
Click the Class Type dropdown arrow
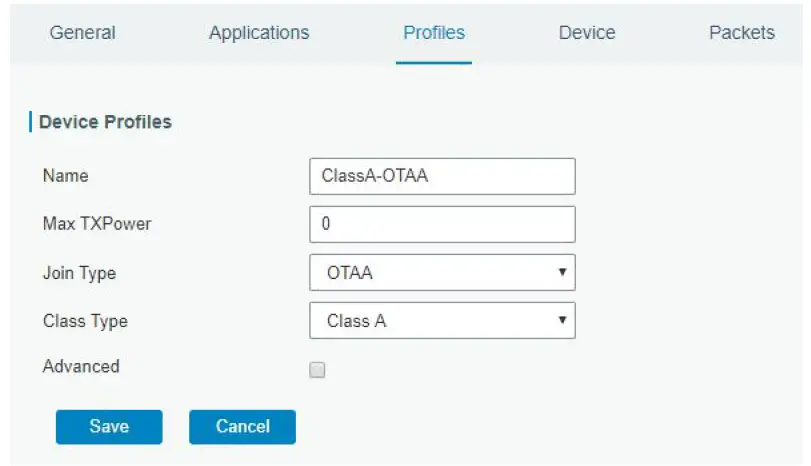[562, 321]
